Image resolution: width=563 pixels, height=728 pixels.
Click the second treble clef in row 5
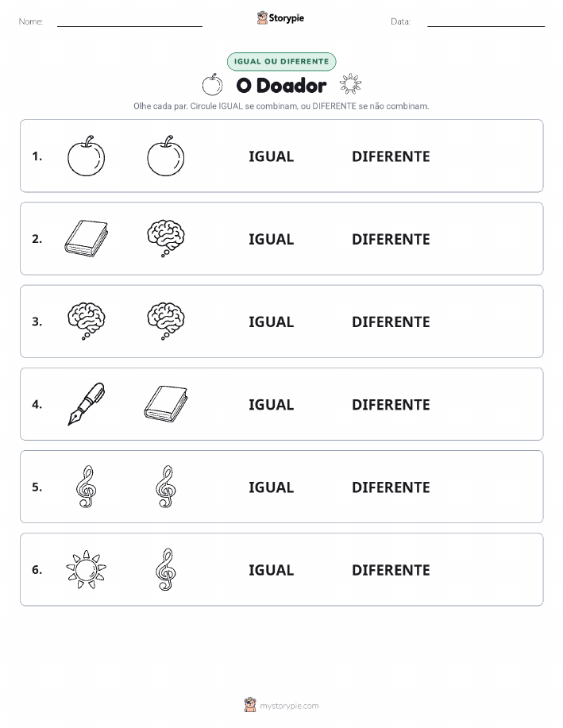[x=166, y=487]
